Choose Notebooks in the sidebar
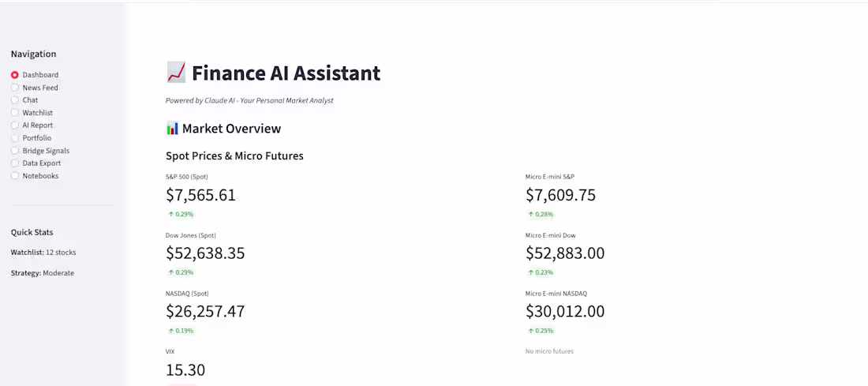Viewport: 868px width, 386px height. [x=34, y=176]
